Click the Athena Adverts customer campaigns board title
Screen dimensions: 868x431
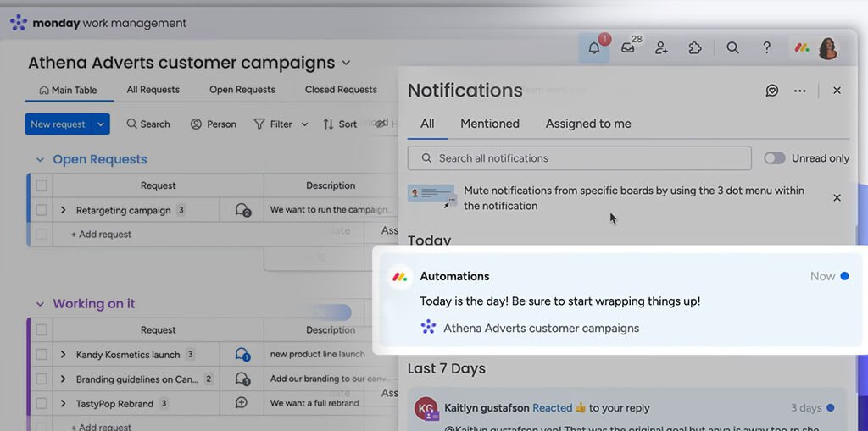tap(181, 63)
